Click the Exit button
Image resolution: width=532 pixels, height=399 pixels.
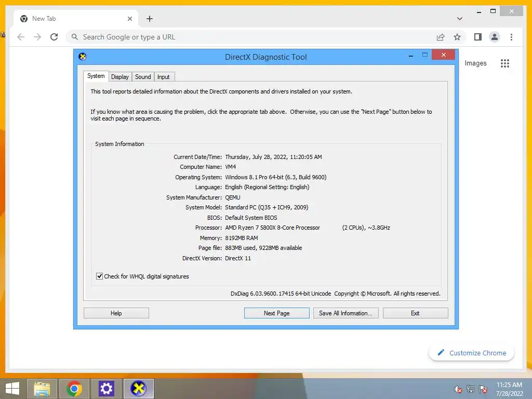coord(415,313)
